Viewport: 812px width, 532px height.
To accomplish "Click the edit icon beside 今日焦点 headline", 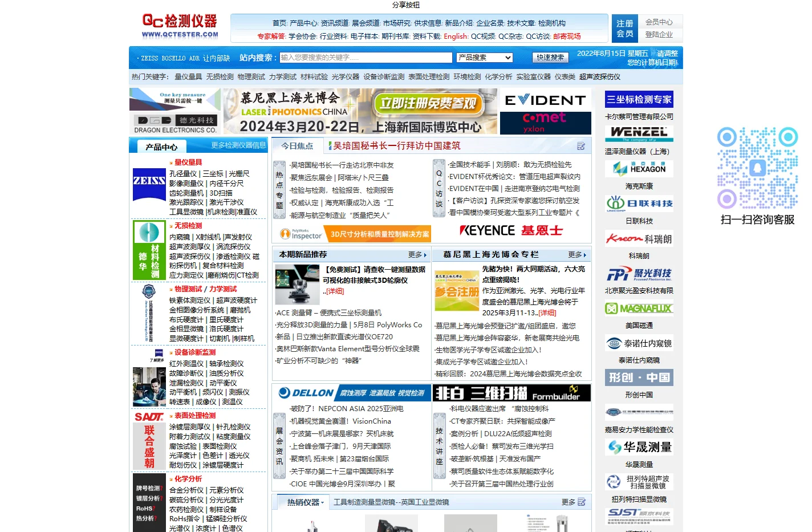I will pyautogui.click(x=581, y=147).
